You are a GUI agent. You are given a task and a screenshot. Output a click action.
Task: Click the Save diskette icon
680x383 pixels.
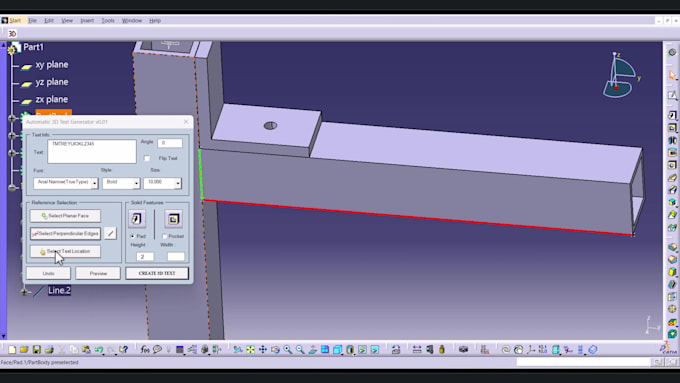click(x=36, y=349)
